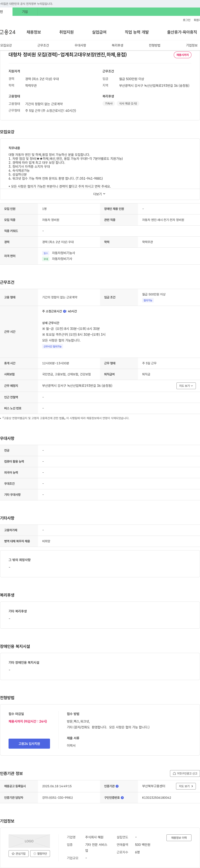Screen dimensions: 200x868
Task: Click the company LOGO placeholder image
Action: pyautogui.click(x=29, y=841)
